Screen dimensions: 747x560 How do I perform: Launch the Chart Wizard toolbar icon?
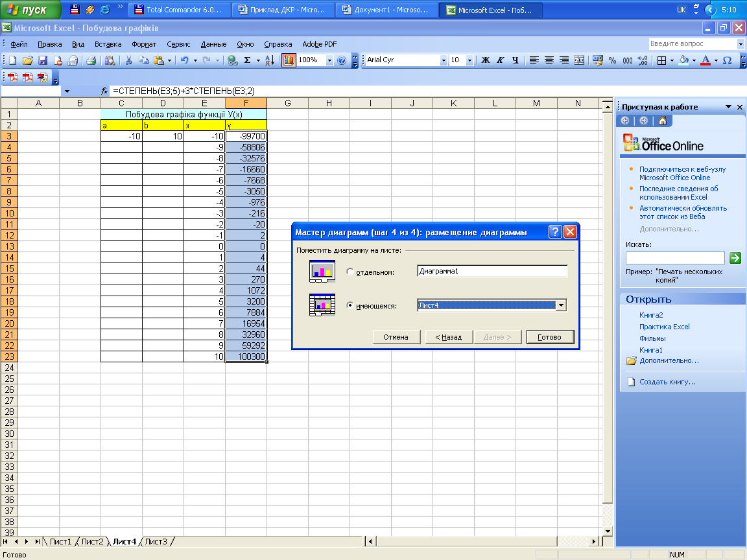(288, 60)
